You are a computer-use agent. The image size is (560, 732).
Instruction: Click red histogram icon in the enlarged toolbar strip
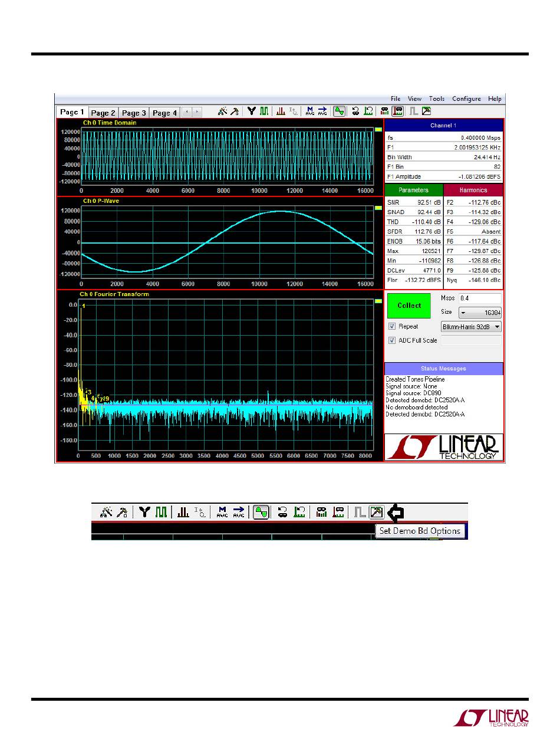coord(183,513)
